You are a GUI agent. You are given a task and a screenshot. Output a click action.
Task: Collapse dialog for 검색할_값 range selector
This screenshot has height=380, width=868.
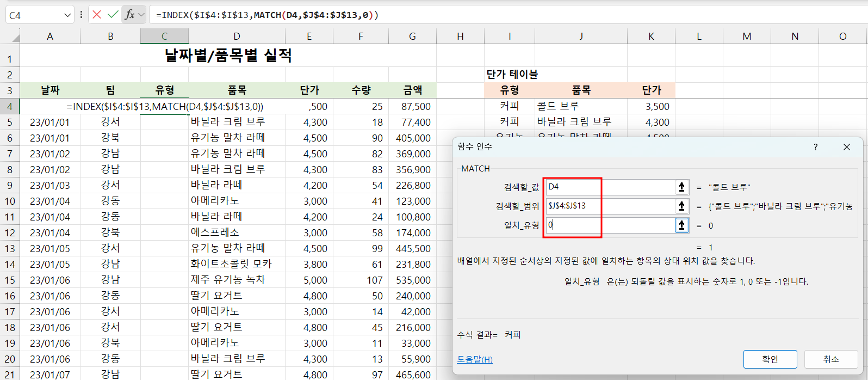click(681, 187)
